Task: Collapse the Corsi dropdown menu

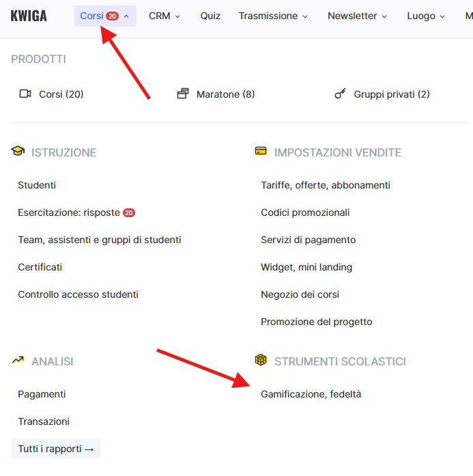Action: [x=105, y=16]
